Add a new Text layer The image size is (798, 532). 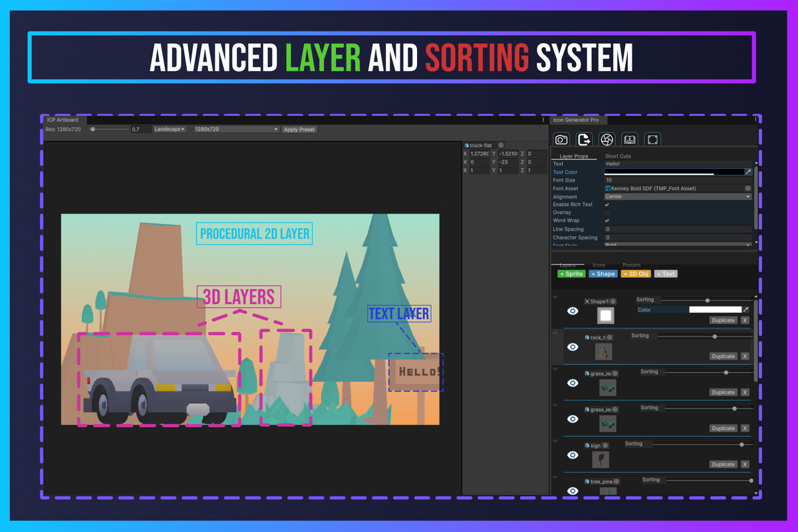666,273
